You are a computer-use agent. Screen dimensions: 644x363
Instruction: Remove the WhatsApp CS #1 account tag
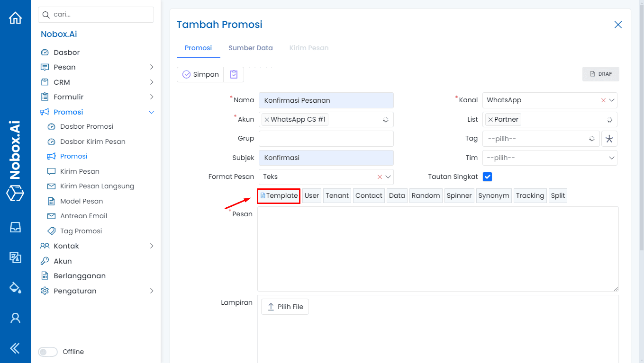pos(267,120)
